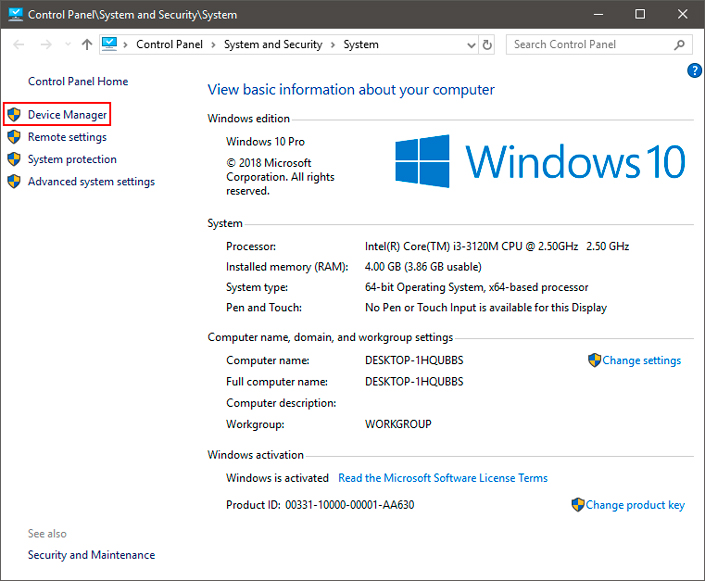Click the Forward navigation arrow

coord(46,45)
